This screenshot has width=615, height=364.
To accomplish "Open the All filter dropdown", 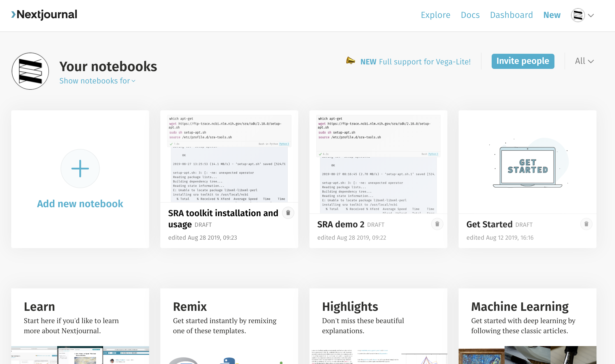I will [x=584, y=61].
